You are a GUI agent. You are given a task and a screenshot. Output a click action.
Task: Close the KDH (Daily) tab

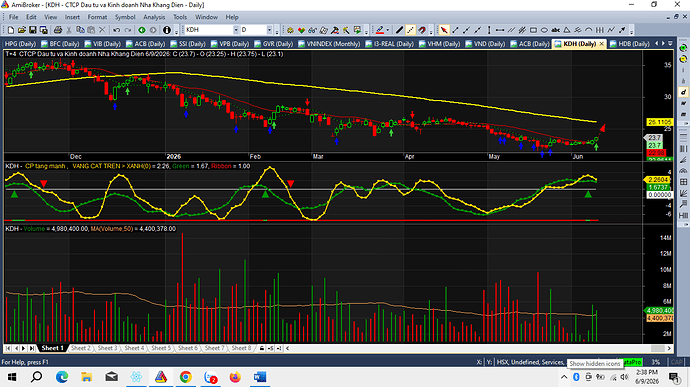[x=601, y=44]
